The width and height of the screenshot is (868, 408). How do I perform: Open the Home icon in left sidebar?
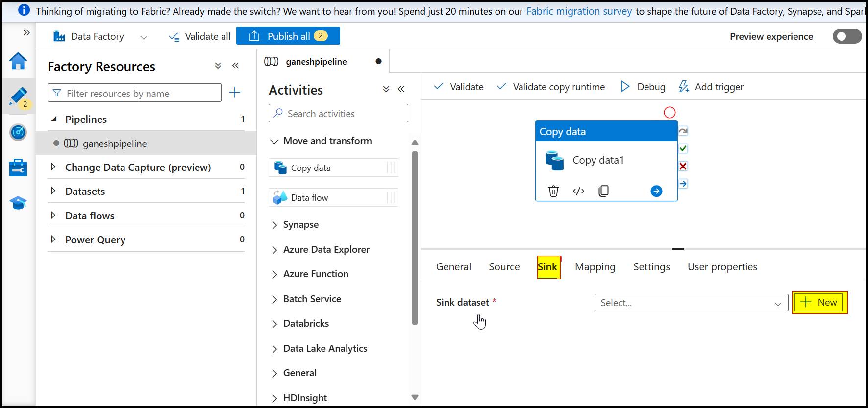click(18, 61)
